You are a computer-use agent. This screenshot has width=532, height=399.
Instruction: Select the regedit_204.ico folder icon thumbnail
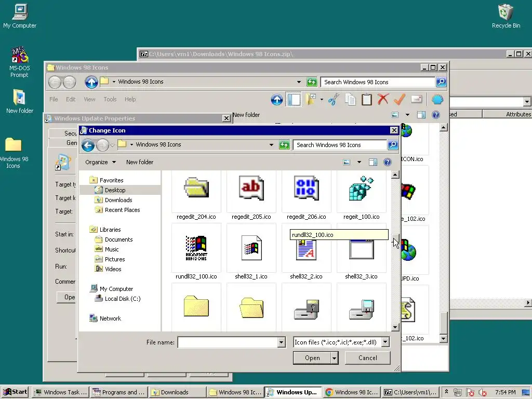pyautogui.click(x=196, y=188)
